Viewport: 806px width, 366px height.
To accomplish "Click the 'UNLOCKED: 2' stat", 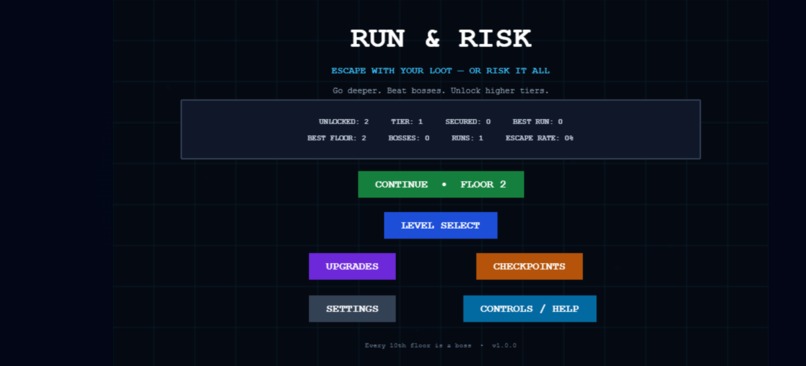I will (343, 122).
